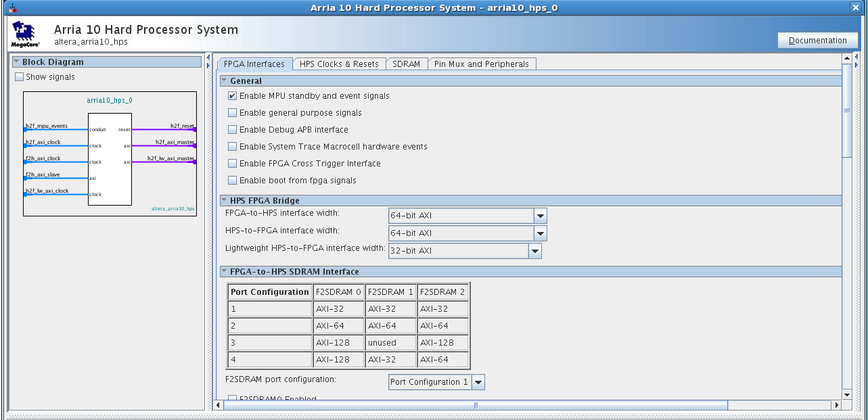This screenshot has width=868, height=420.
Task: Collapse the Block Diagram panel
Action: coord(17,62)
